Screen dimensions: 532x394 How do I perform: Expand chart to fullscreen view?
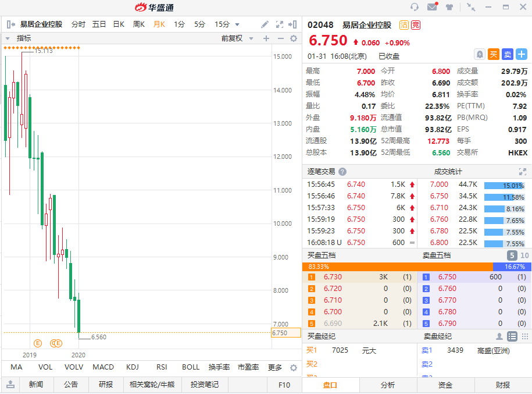tap(279, 24)
